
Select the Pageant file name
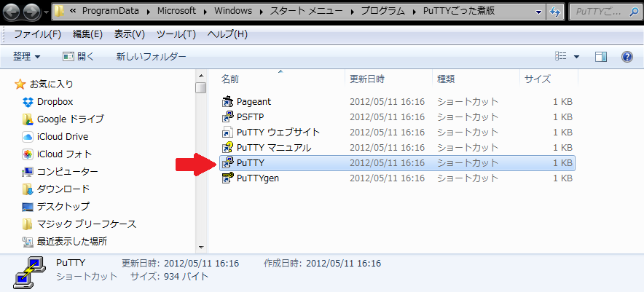254,101
